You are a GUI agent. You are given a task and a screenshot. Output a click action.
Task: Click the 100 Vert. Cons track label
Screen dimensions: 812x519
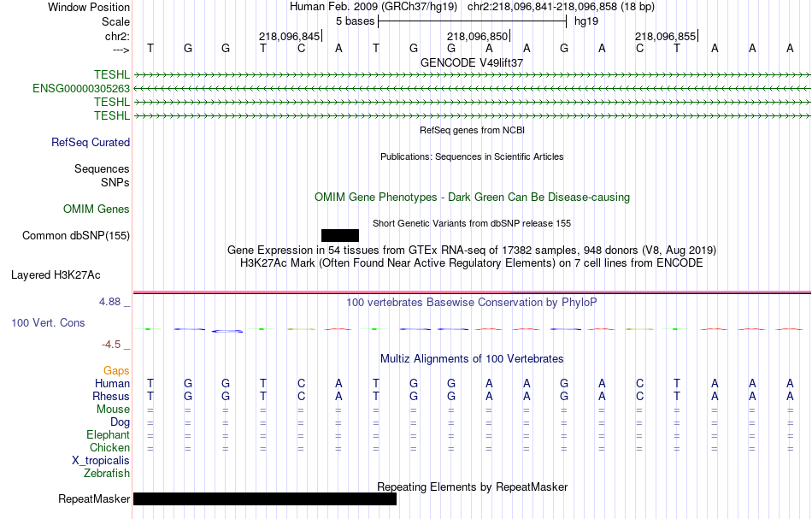pyautogui.click(x=48, y=322)
